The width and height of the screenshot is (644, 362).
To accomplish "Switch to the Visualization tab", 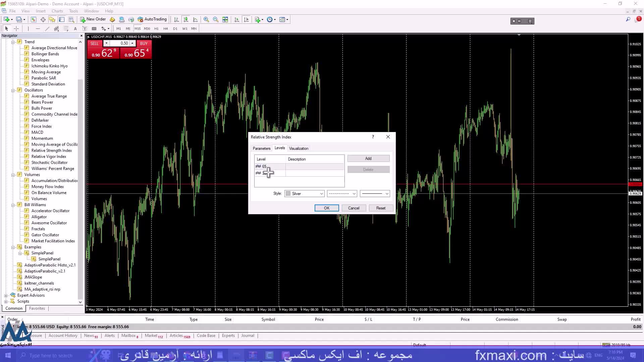I will click(299, 148).
